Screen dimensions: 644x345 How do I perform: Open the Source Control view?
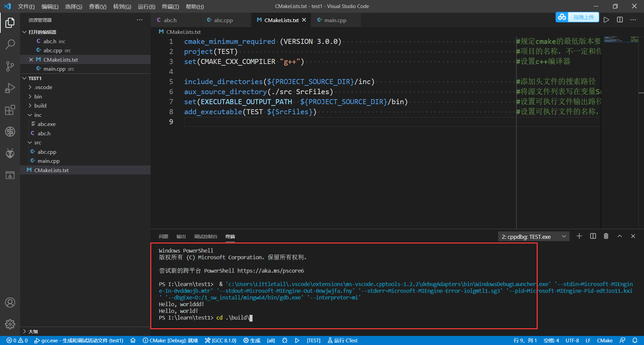[x=10, y=66]
